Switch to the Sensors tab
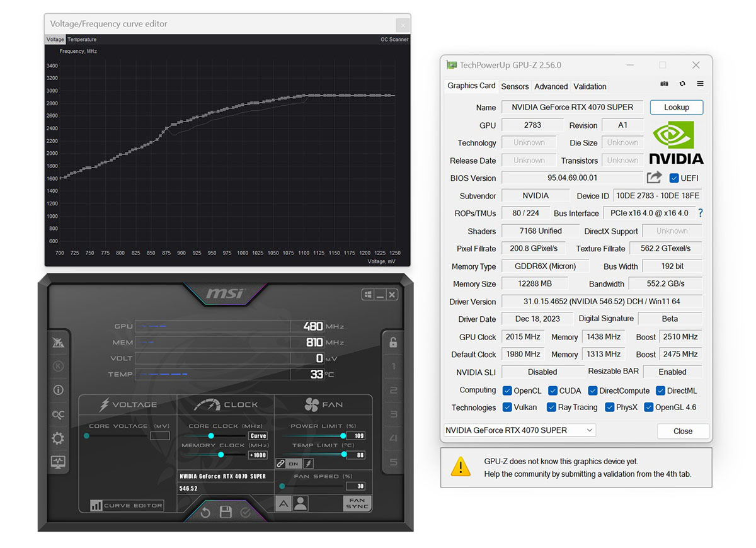 (515, 86)
